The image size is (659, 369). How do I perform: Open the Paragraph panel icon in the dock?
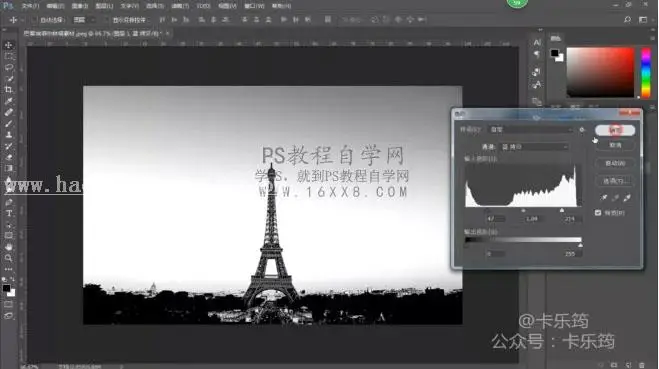click(537, 54)
